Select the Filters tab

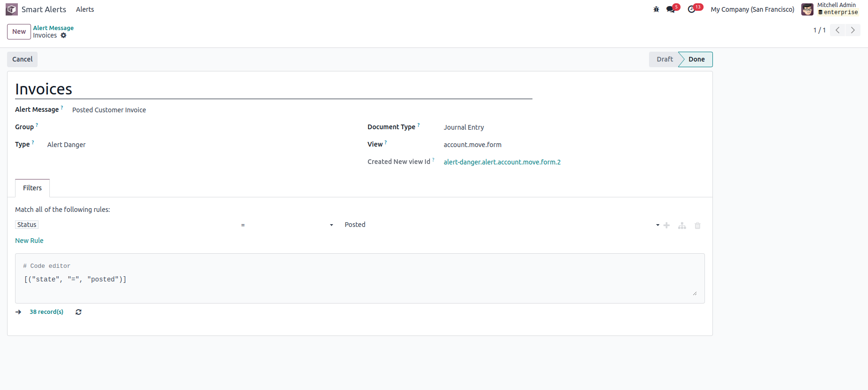tap(32, 188)
